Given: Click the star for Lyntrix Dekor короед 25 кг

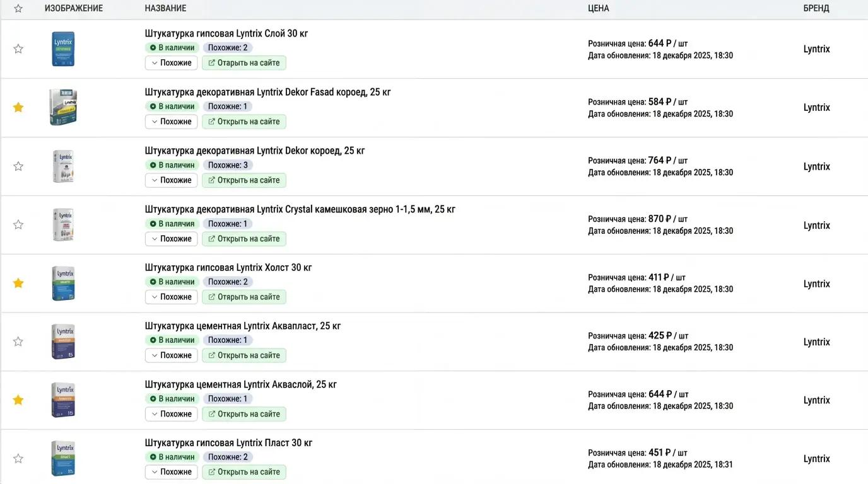Looking at the screenshot, I should (x=18, y=166).
